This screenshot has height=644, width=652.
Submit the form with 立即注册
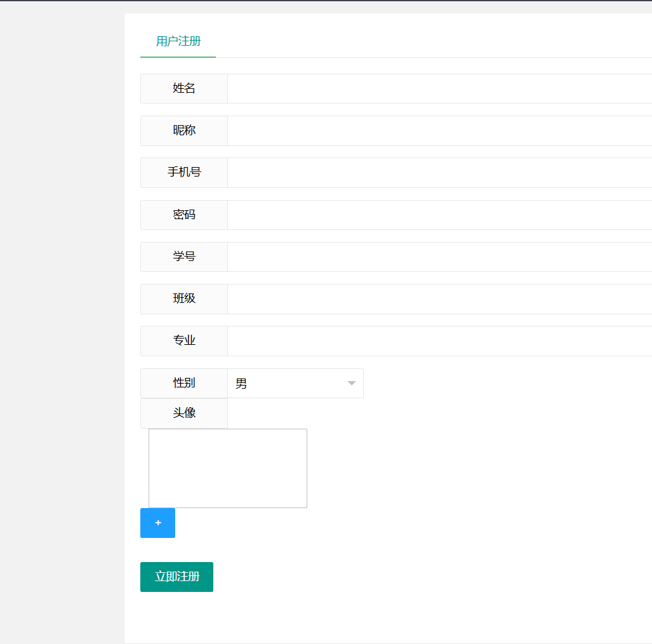click(176, 577)
